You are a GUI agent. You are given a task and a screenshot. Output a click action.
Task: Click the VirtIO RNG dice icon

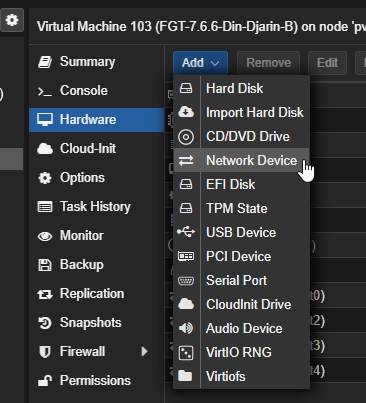186,353
